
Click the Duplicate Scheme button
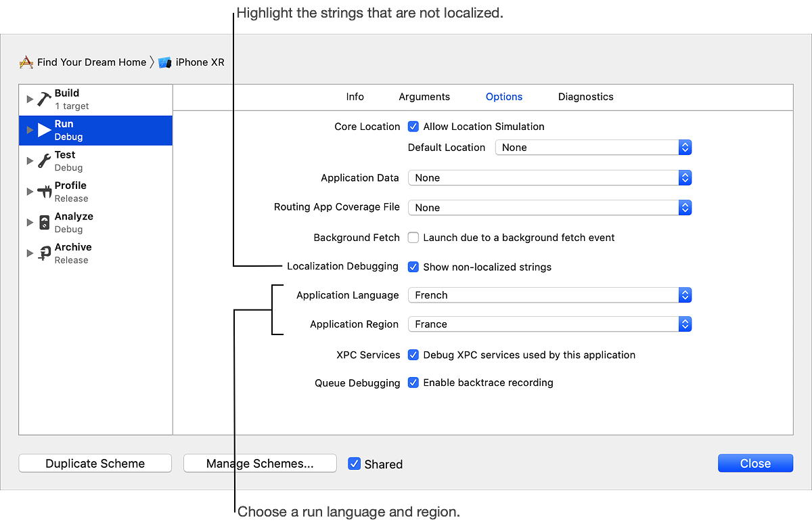[x=95, y=464]
